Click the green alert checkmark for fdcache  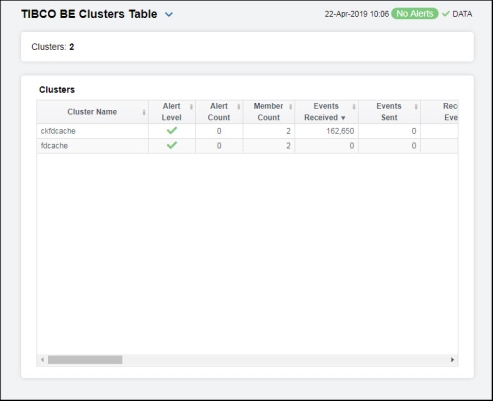point(172,145)
